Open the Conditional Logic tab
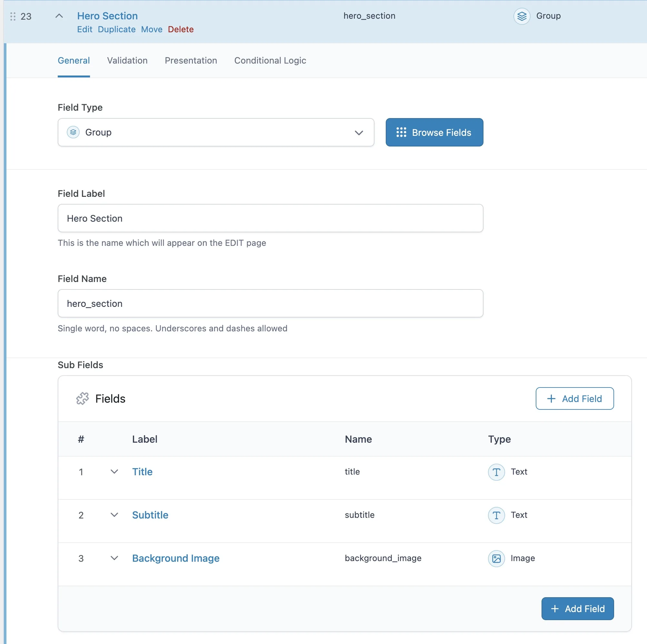The height and width of the screenshot is (644, 647). click(270, 61)
